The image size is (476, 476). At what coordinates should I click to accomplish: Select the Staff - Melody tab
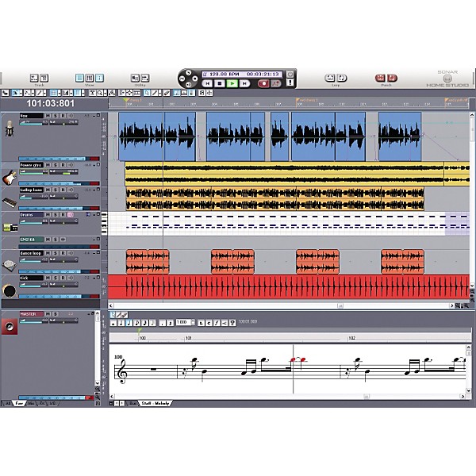[x=155, y=403]
